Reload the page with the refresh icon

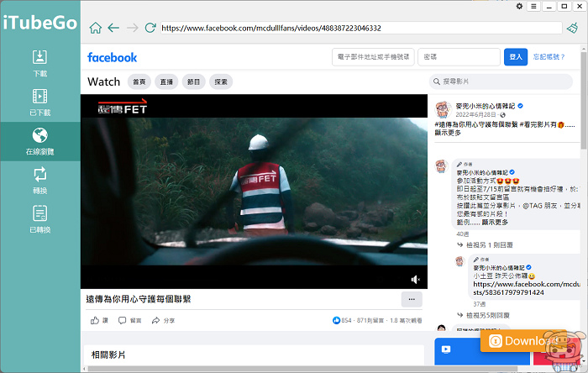[x=150, y=28]
